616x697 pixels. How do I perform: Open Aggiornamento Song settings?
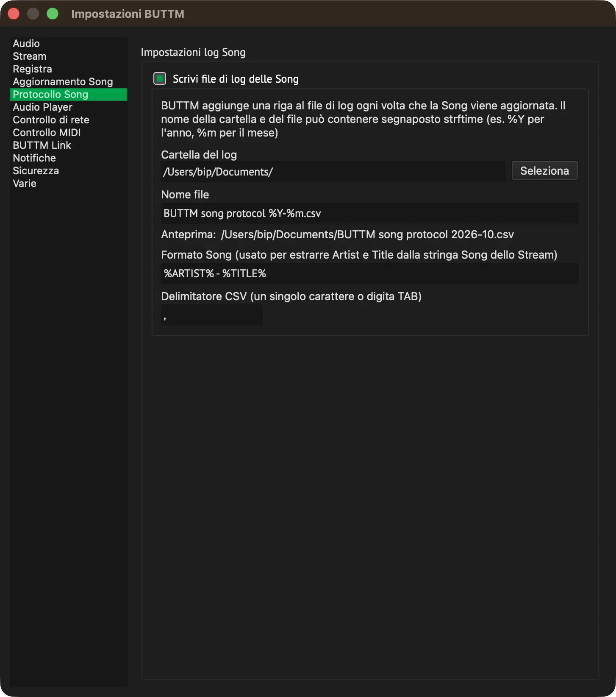[x=68, y=82]
